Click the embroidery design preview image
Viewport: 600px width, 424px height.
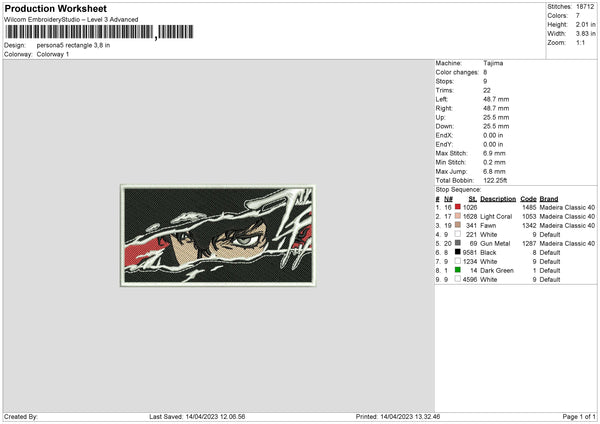[x=218, y=235]
